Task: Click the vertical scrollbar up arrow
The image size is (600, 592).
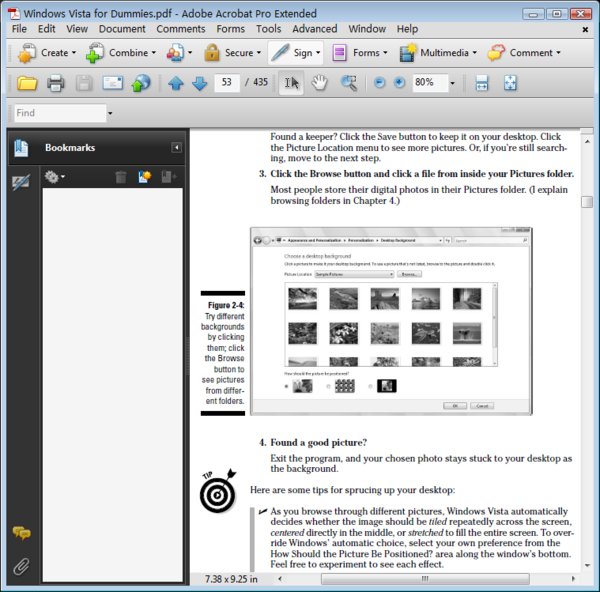Action: 587,142
